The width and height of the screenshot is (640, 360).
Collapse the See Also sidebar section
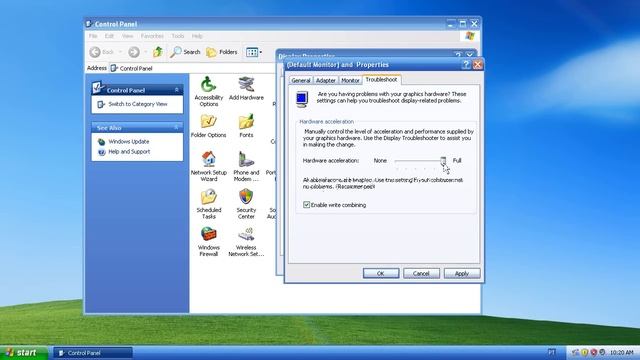(176, 127)
